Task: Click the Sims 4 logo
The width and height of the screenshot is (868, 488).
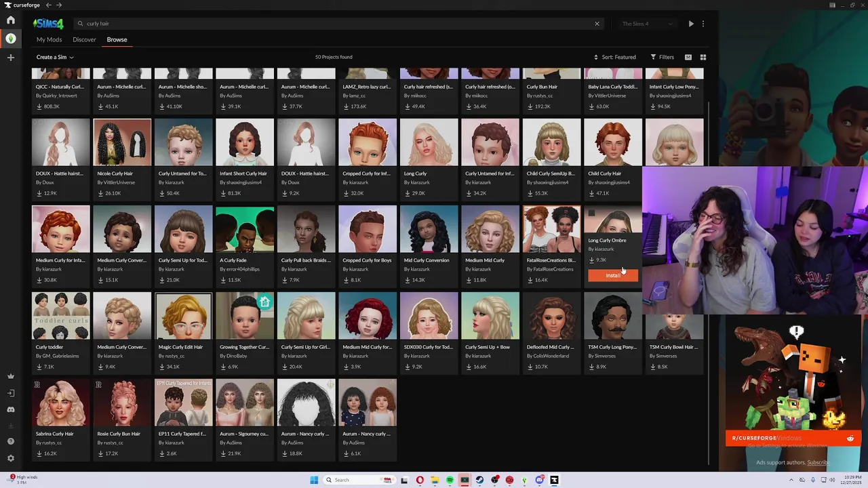Action: click(48, 24)
